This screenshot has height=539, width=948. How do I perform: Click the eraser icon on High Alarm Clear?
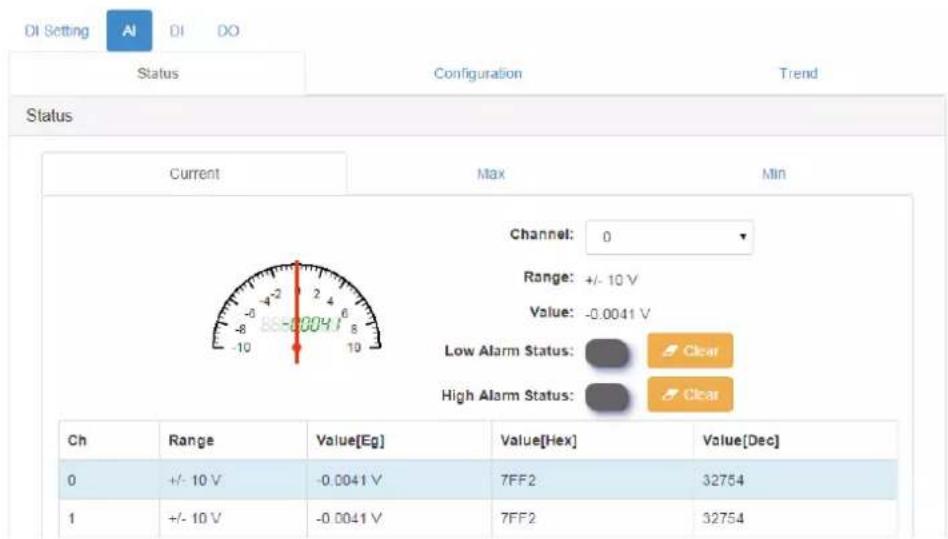(670, 395)
